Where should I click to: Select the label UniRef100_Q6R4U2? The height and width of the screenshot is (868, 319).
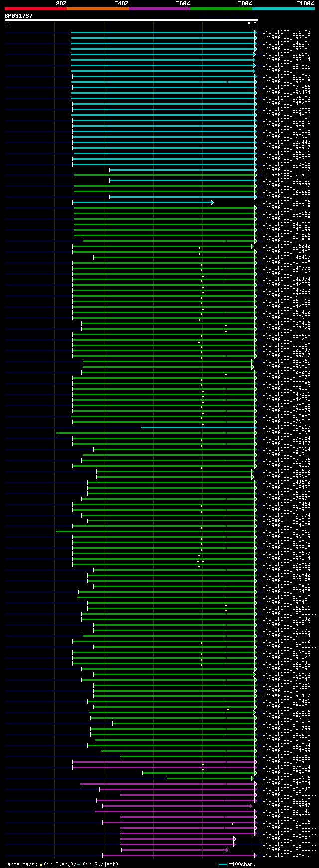pos(286,312)
